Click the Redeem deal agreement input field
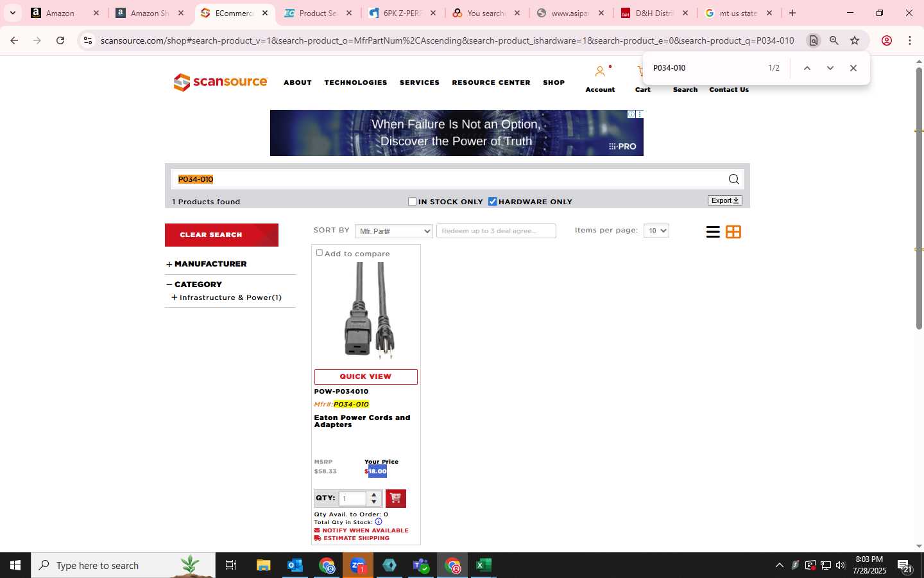924x578 pixels. [496, 231]
